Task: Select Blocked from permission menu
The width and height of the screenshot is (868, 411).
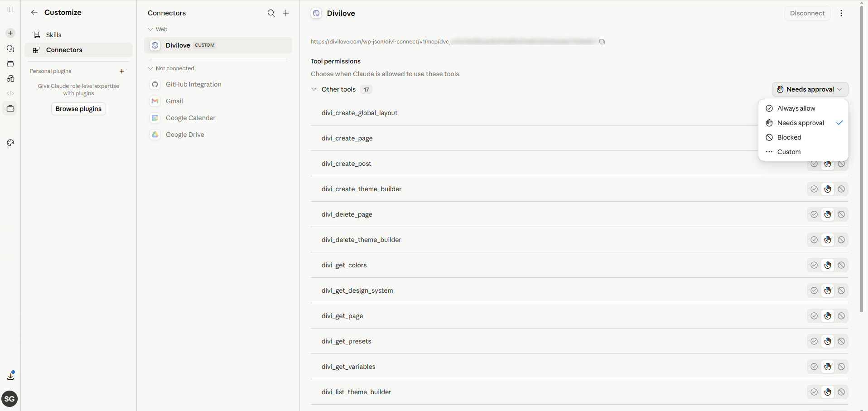Action: pos(803,137)
